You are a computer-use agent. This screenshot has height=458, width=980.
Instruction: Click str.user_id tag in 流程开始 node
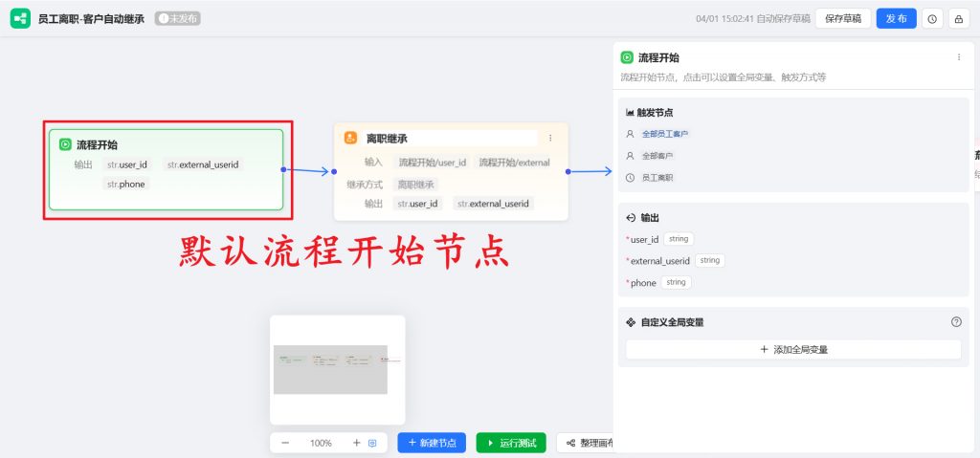pos(127,165)
